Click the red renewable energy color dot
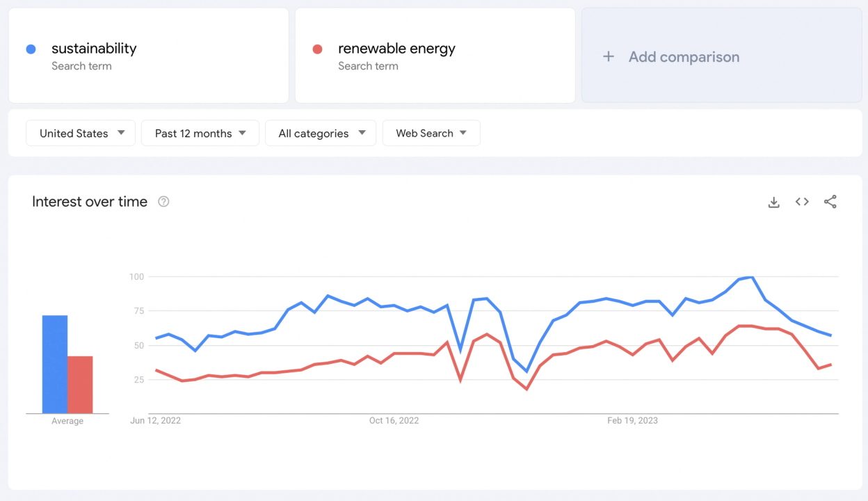868x501 pixels. [x=317, y=49]
